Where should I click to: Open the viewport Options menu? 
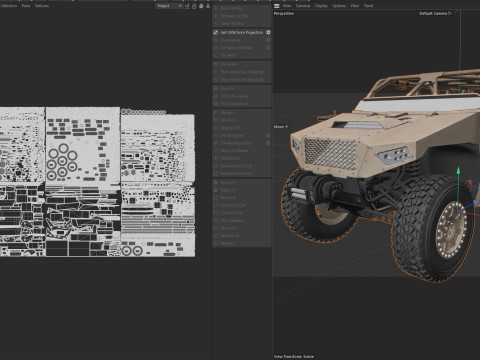click(x=339, y=6)
